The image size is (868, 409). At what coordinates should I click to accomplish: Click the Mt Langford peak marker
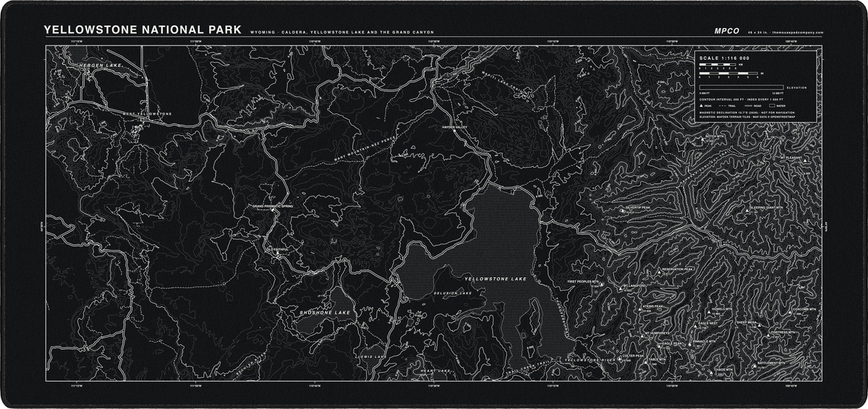click(x=621, y=288)
